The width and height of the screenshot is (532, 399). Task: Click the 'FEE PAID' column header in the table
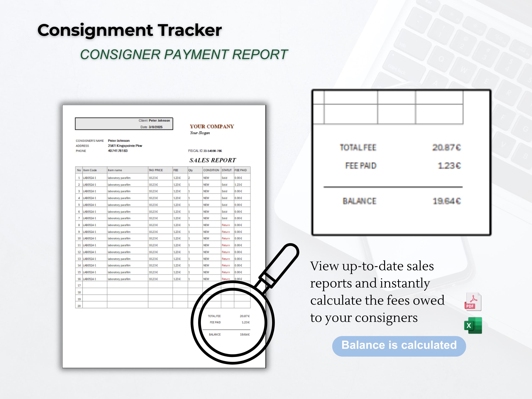pos(242,170)
